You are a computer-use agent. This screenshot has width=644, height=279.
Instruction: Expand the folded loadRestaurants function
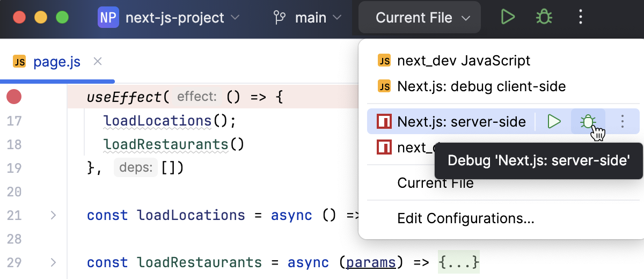click(x=53, y=262)
